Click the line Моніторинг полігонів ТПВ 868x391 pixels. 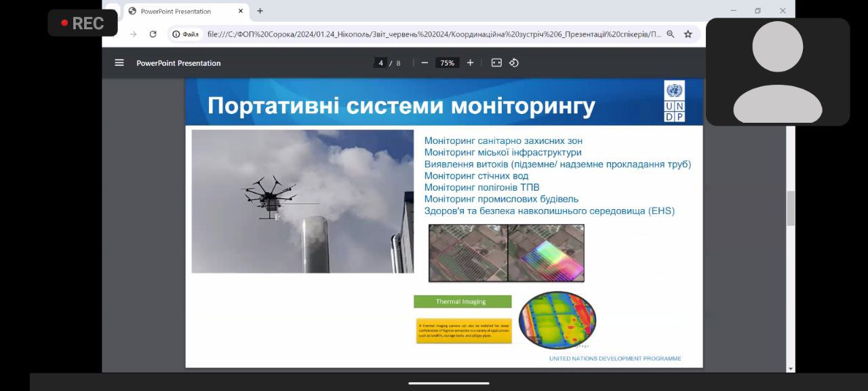(482, 187)
